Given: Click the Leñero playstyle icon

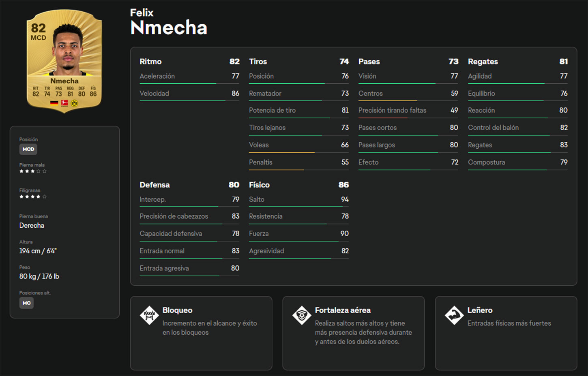Looking at the screenshot, I should [x=454, y=315].
